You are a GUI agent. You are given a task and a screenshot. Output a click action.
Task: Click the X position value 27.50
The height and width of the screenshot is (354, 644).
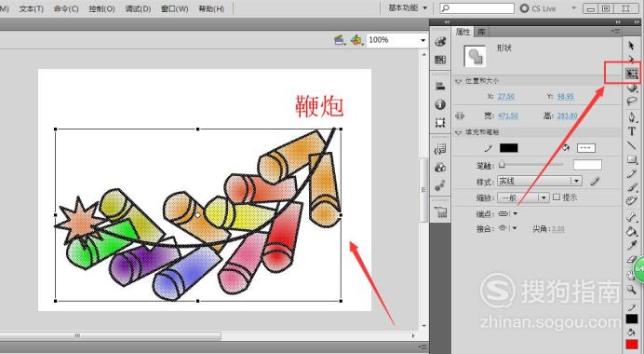(506, 96)
